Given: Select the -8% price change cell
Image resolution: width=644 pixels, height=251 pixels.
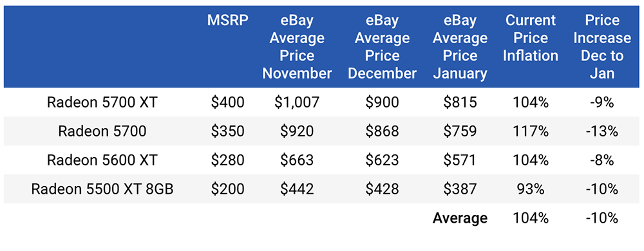Looking at the screenshot, I should click(603, 160).
